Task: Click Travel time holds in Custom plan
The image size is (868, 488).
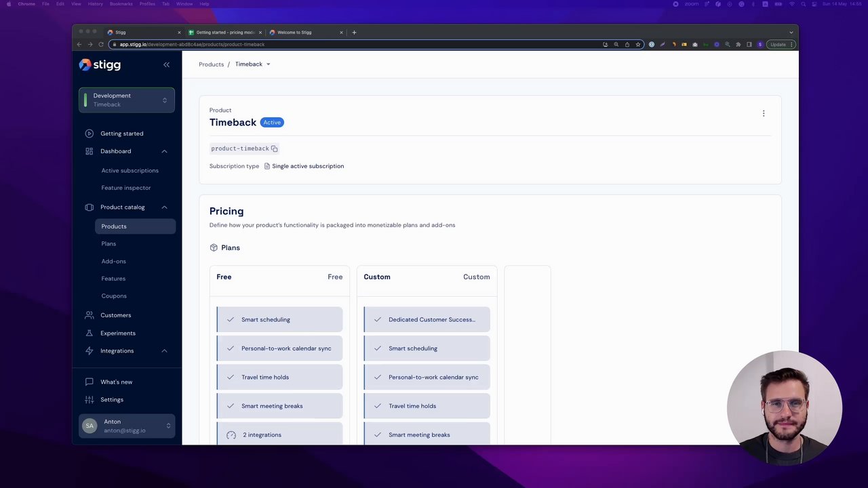Action: [427, 406]
